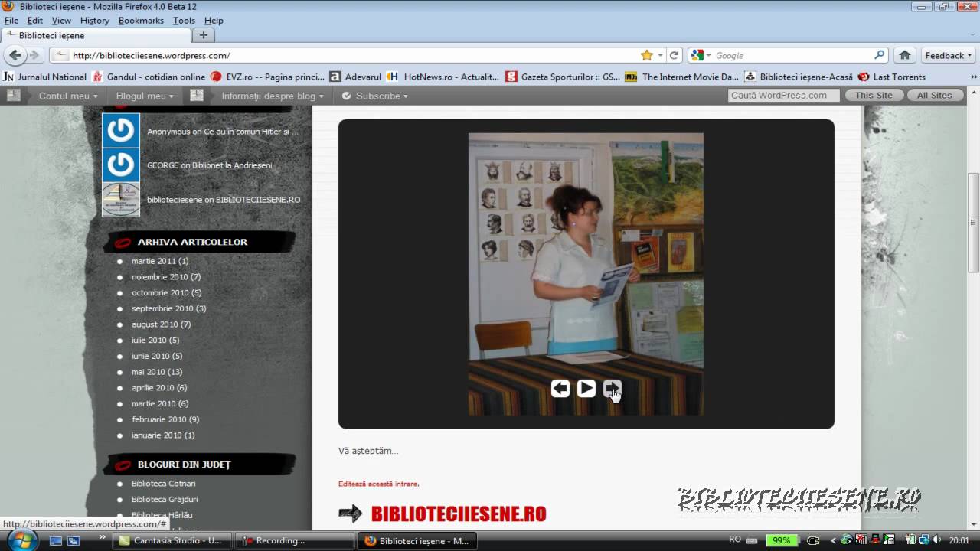
Task: Click Anonymous commenter avatar icon
Action: 121,131
